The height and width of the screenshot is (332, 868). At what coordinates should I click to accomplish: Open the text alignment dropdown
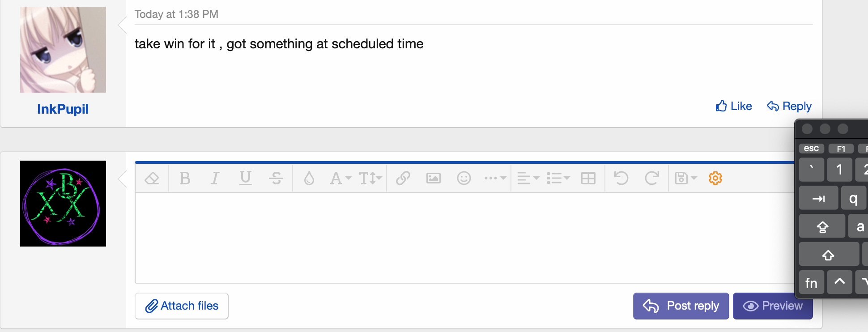[528, 179]
